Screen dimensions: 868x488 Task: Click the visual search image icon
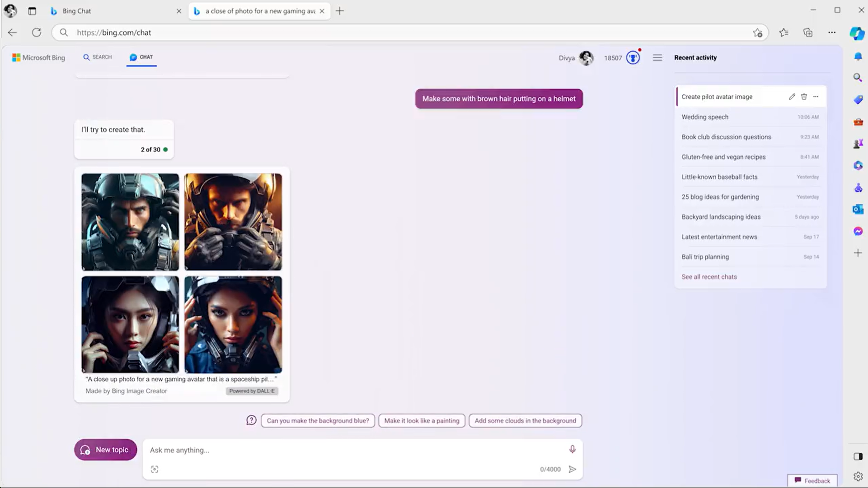click(x=155, y=469)
